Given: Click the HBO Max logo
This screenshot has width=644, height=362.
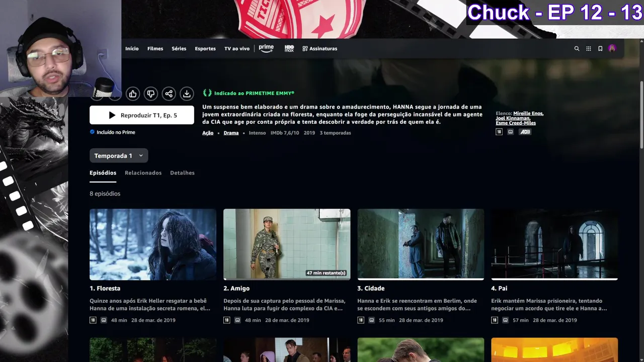Looking at the screenshot, I should point(289,48).
